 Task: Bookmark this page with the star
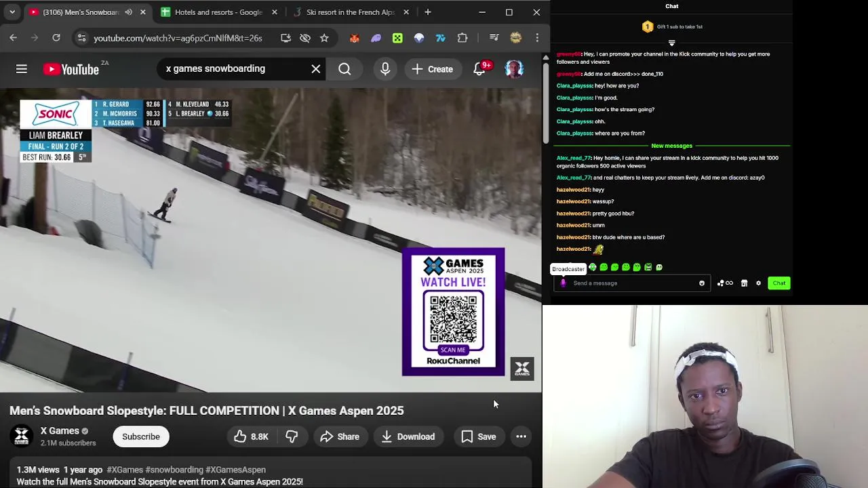(x=324, y=38)
